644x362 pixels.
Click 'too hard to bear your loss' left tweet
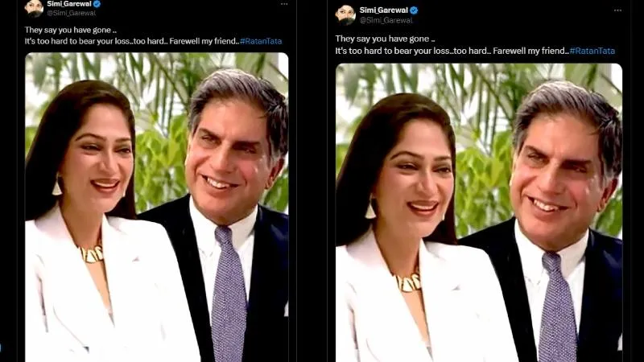(x=82, y=41)
